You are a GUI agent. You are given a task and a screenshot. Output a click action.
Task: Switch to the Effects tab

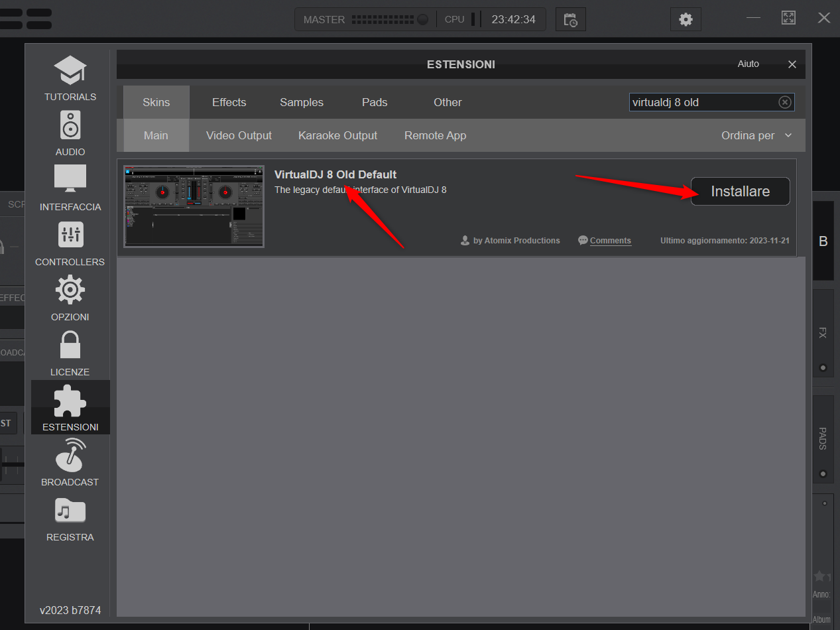229,102
